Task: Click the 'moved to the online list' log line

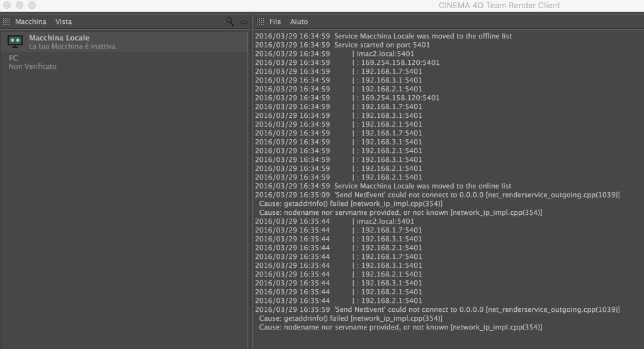Action: tap(383, 186)
